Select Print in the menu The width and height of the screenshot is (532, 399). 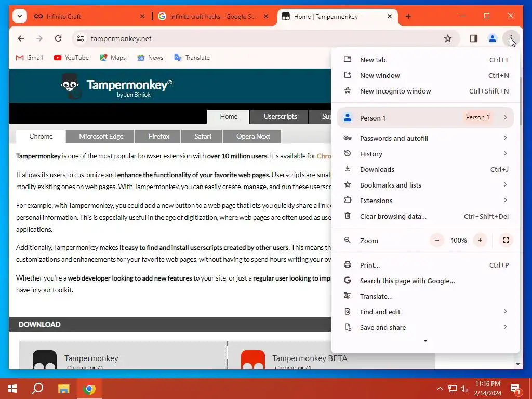(x=425, y=265)
